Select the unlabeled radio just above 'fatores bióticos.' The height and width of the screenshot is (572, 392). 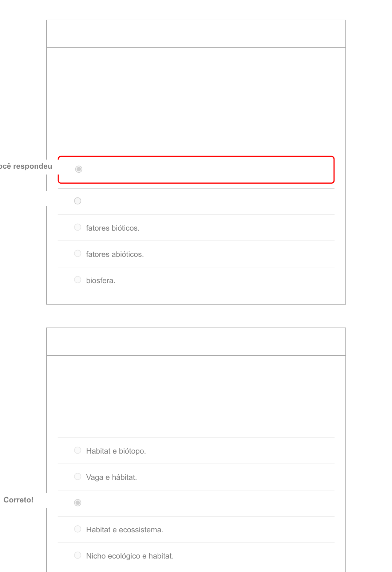78,201
